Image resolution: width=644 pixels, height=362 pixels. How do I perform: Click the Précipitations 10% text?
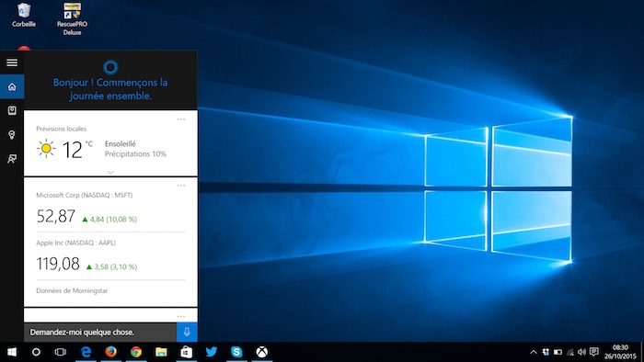pos(135,154)
